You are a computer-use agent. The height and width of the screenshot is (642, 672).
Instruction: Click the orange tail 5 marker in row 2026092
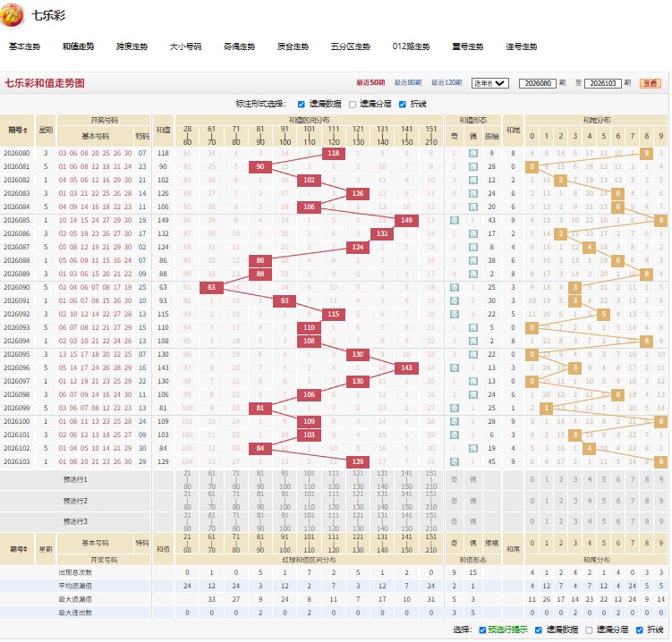603,314
